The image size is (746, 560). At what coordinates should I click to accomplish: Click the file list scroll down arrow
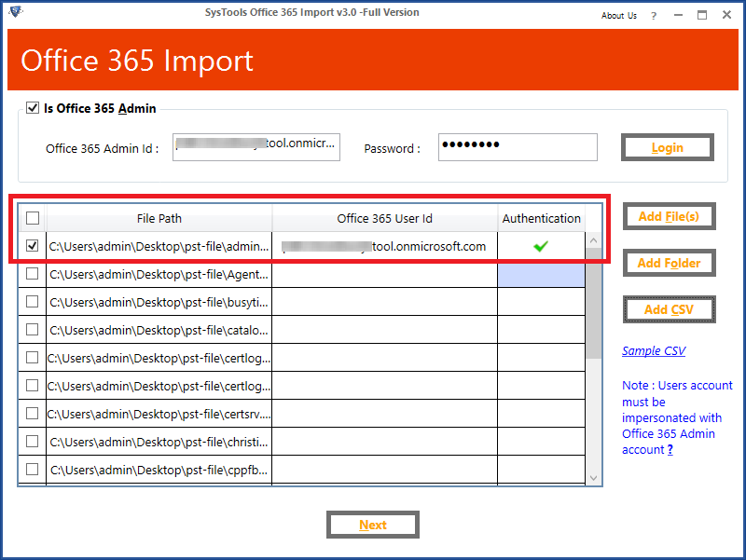(593, 478)
